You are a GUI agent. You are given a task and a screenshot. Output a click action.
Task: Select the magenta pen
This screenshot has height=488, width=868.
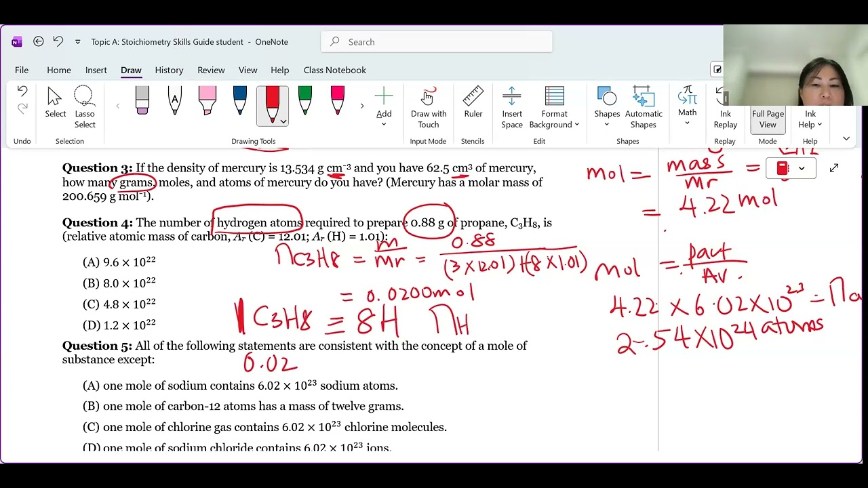tap(338, 100)
